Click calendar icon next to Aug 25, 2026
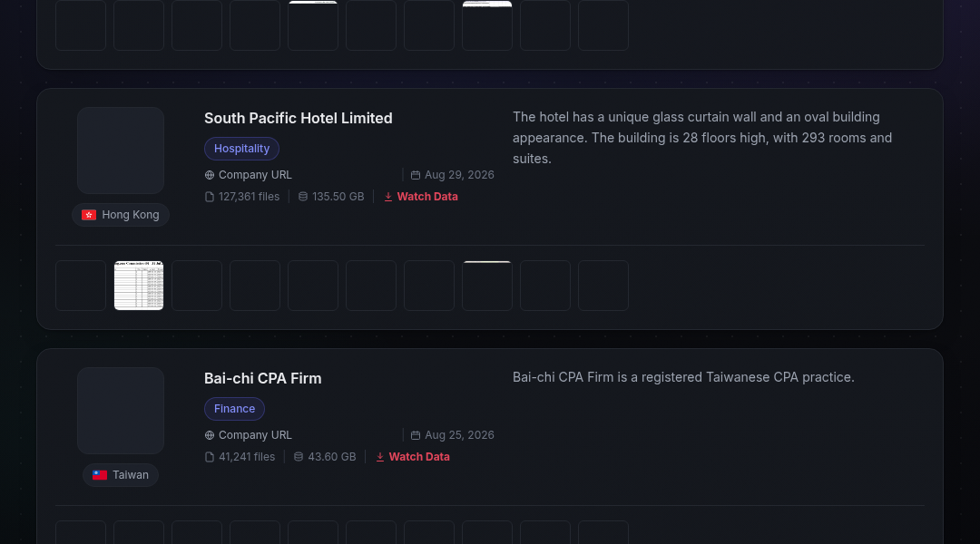980x544 pixels. click(415, 435)
